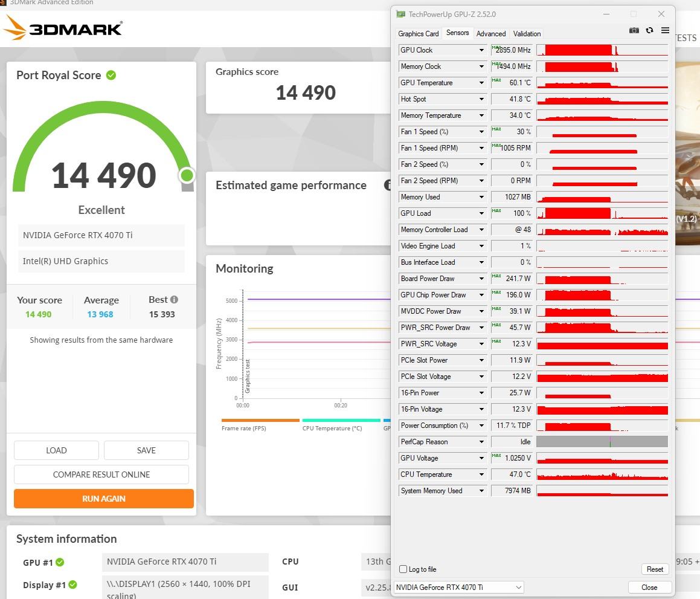Click the GPU-Z refresh icon
The image size is (700, 599).
tap(649, 30)
